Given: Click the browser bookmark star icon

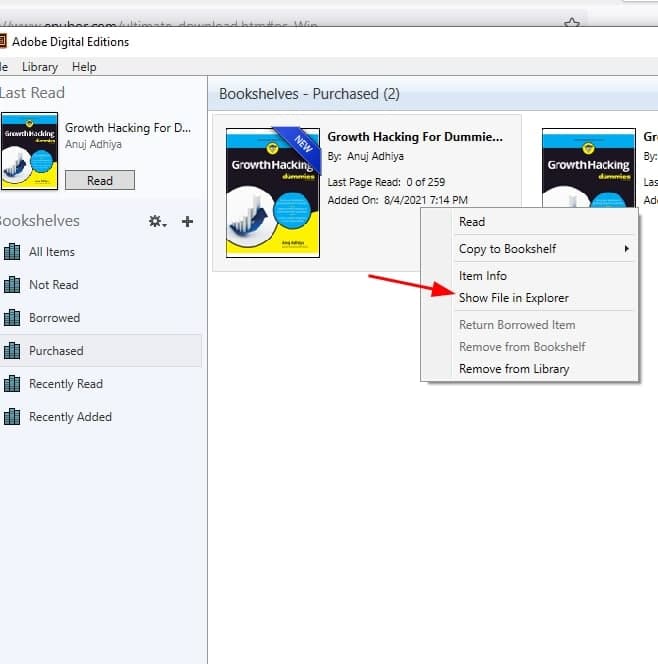Looking at the screenshot, I should tap(572, 22).
